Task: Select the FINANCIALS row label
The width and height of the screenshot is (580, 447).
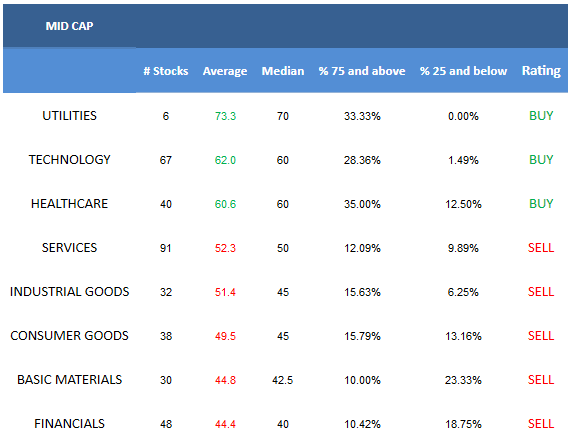Action: 69,424
